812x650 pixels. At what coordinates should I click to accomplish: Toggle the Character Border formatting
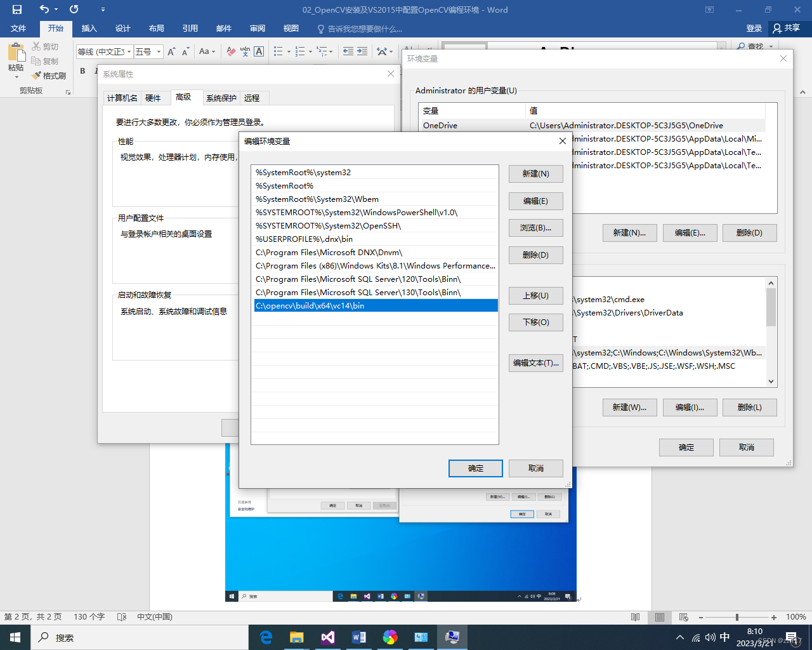[258, 51]
